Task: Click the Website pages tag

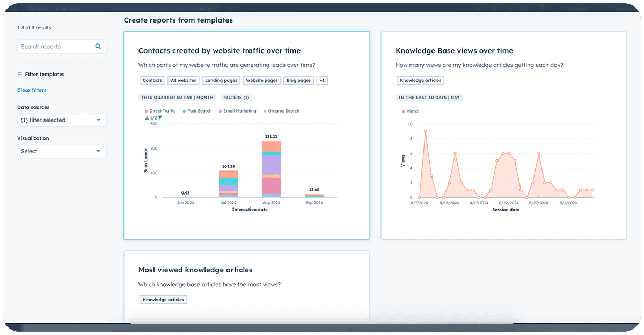Action: pos(262,80)
